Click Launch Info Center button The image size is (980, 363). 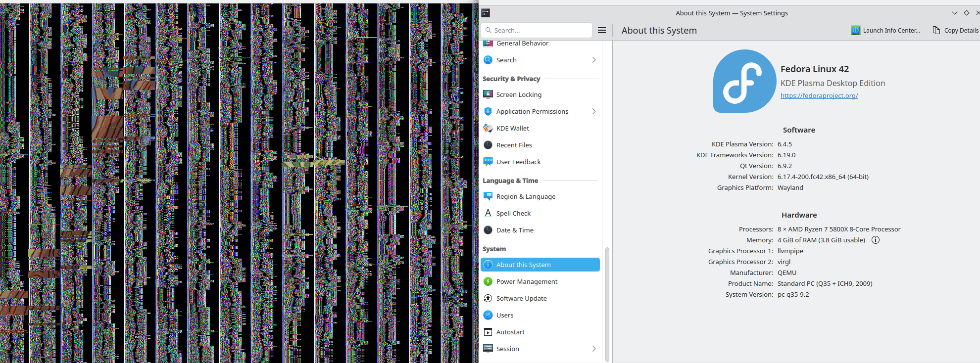(x=886, y=30)
